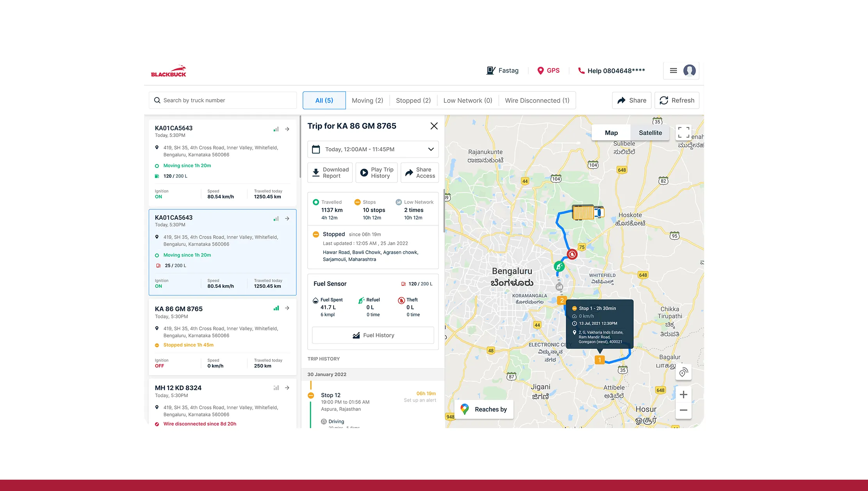
Task: Click the search by truck number field
Action: click(222, 100)
